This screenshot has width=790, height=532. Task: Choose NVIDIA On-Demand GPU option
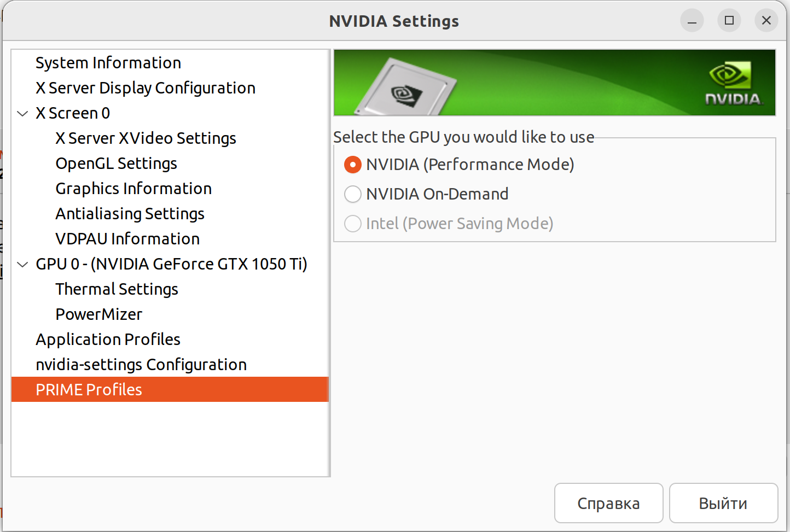(x=353, y=194)
